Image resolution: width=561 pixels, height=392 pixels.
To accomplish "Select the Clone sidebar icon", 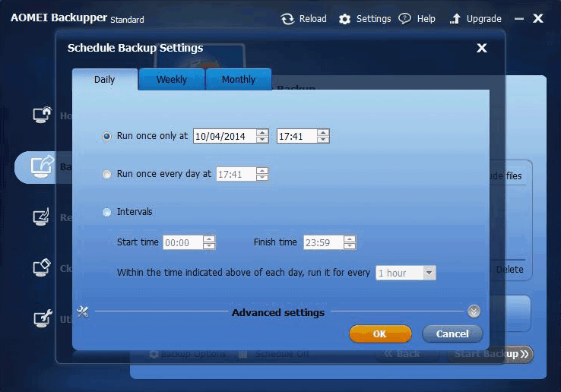I will 42,267.
